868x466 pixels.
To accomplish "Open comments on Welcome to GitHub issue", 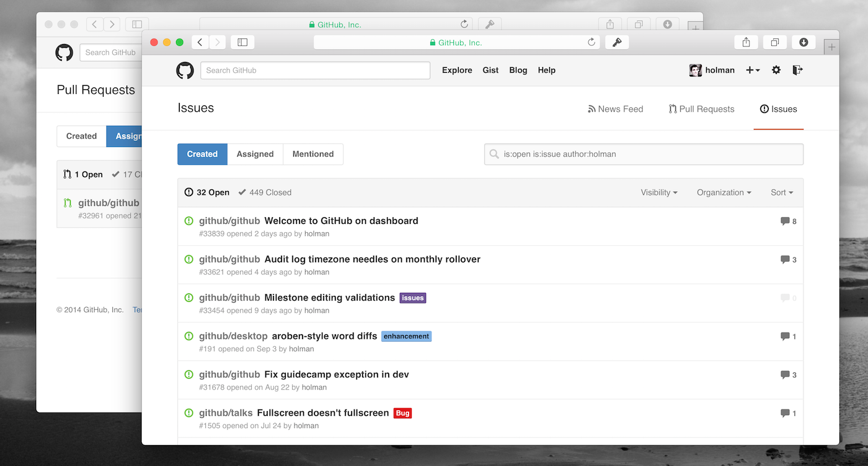I will tap(788, 222).
